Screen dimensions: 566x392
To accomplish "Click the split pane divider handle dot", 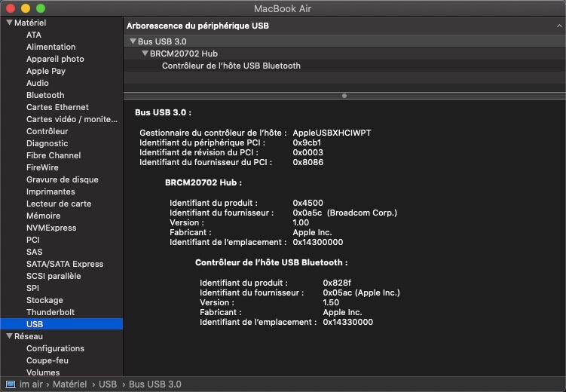I will [344, 96].
